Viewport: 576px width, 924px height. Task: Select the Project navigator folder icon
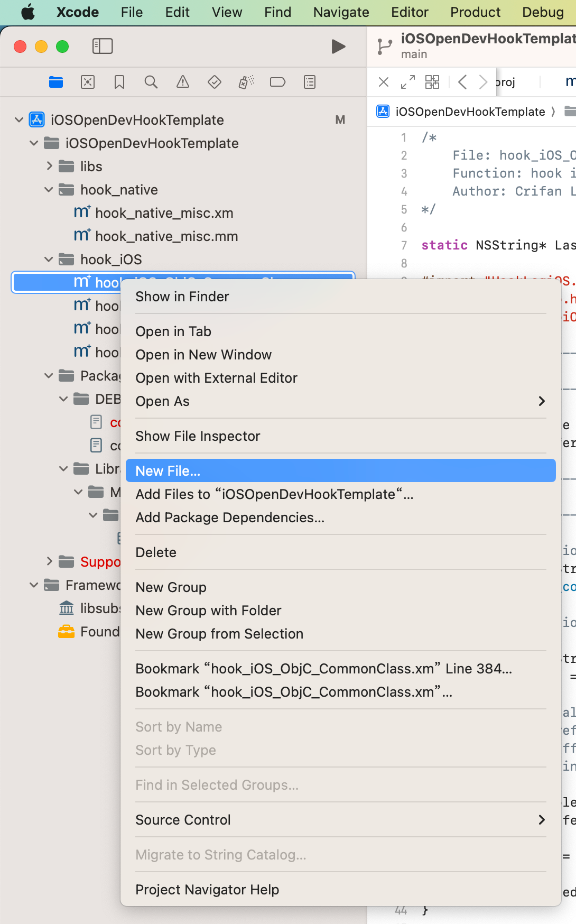click(56, 82)
